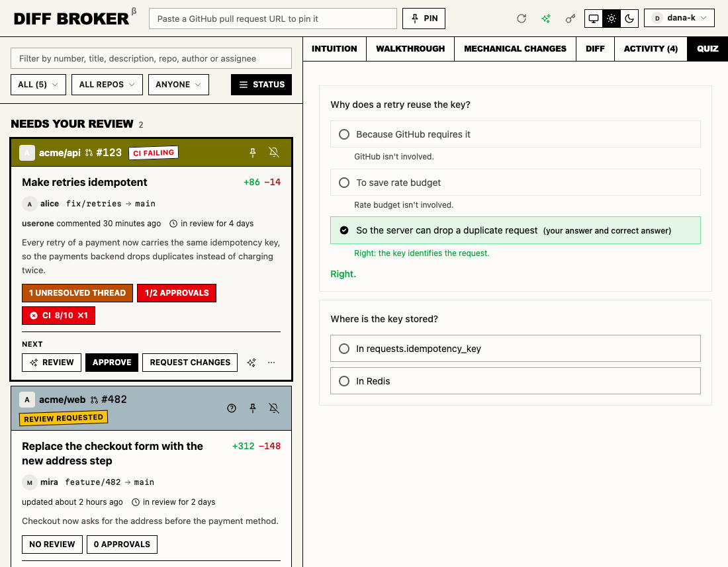Image resolution: width=728 pixels, height=567 pixels.
Task: Click clock icon by 'in review for 2 days'
Action: pyautogui.click(x=136, y=502)
